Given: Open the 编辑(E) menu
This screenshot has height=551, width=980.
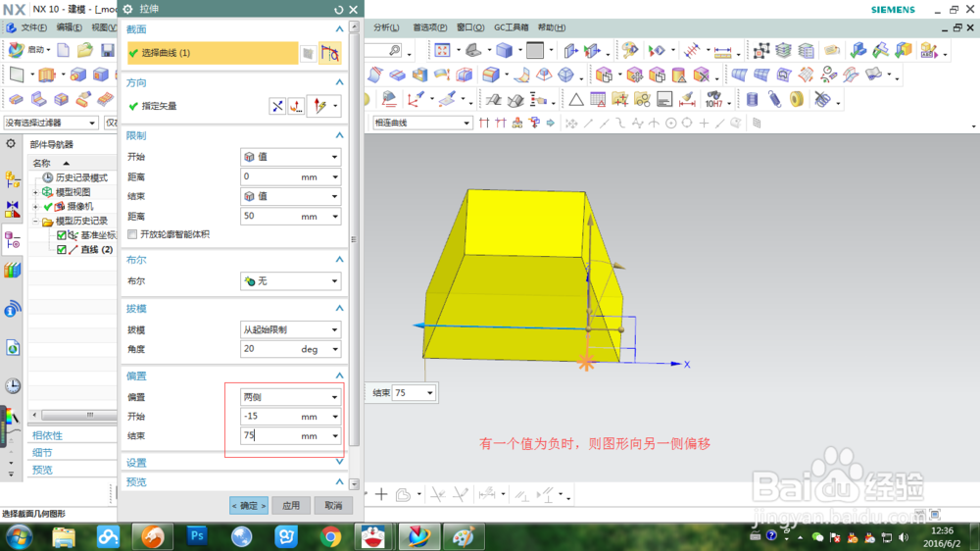Looking at the screenshot, I should click(69, 27).
